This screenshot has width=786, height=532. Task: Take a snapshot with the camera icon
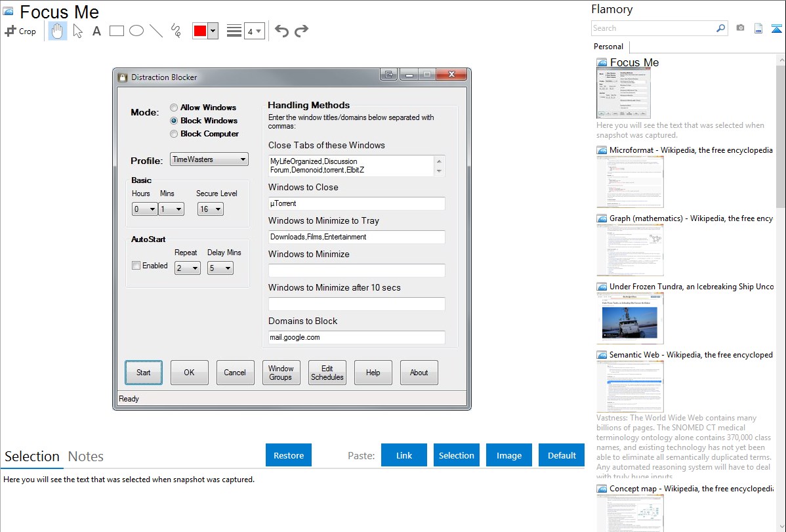pyautogui.click(x=740, y=28)
